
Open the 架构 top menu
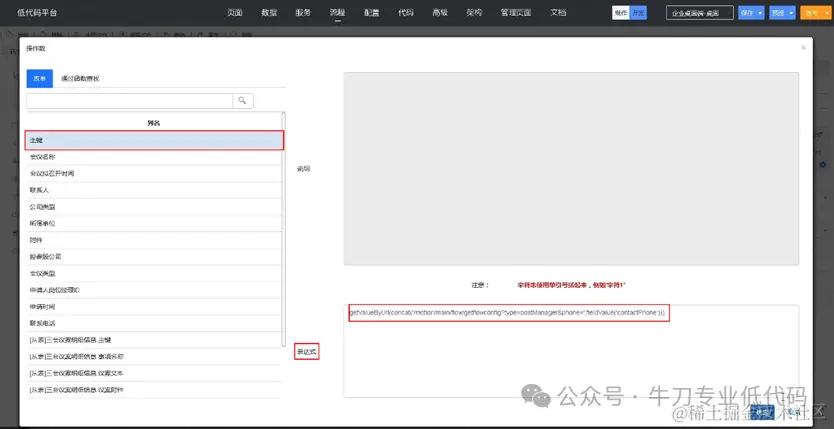tap(474, 13)
